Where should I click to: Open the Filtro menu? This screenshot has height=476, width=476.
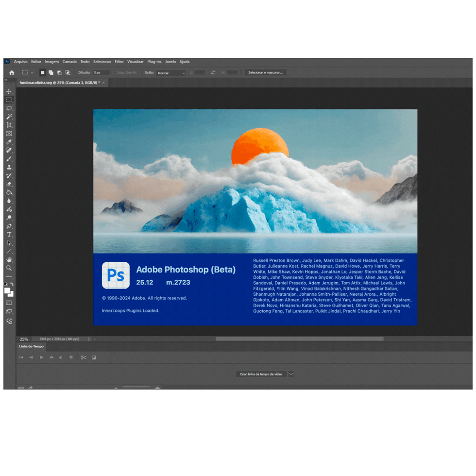(119, 62)
